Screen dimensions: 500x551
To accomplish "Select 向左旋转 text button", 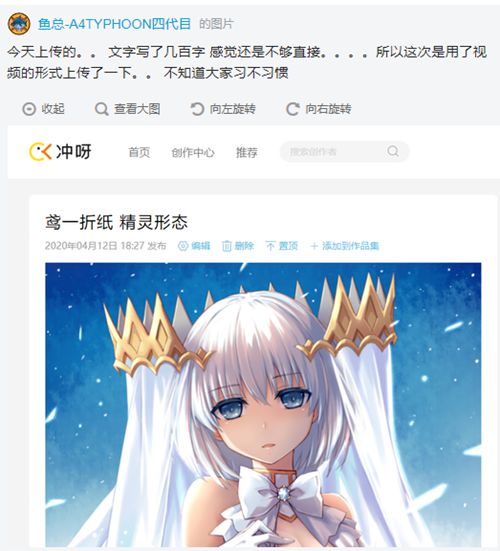I will (233, 109).
